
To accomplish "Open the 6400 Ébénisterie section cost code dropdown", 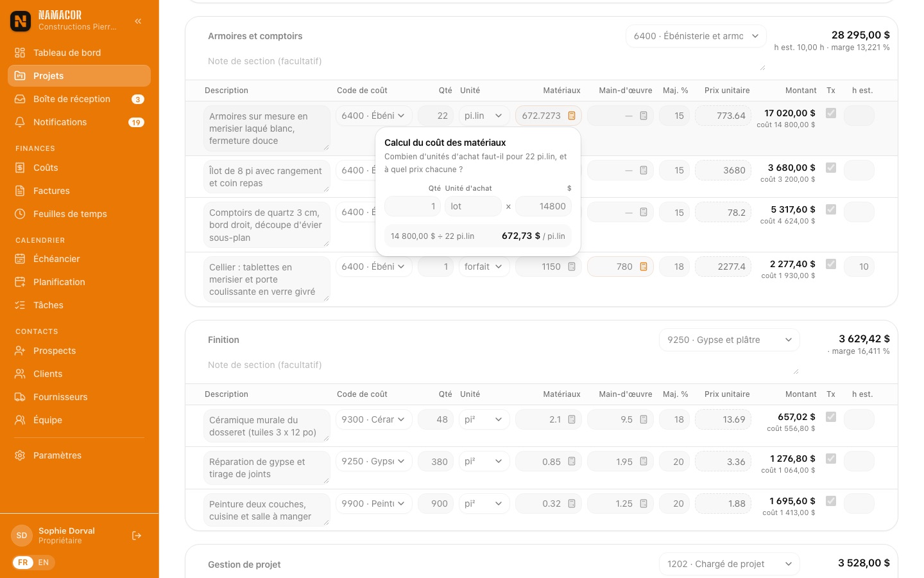I will click(x=696, y=36).
